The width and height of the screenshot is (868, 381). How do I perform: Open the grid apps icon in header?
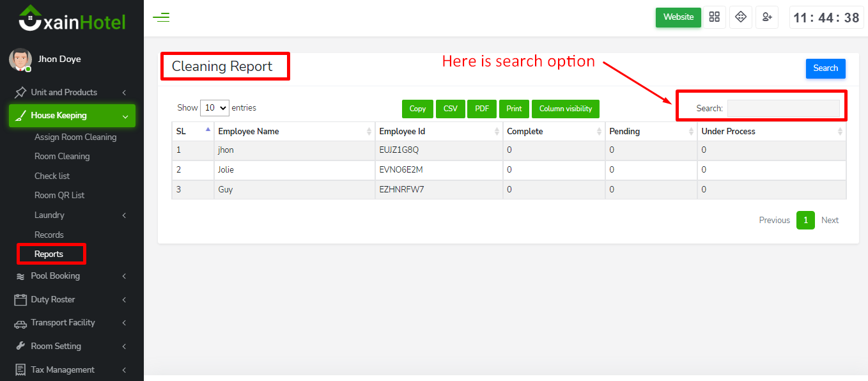point(715,17)
